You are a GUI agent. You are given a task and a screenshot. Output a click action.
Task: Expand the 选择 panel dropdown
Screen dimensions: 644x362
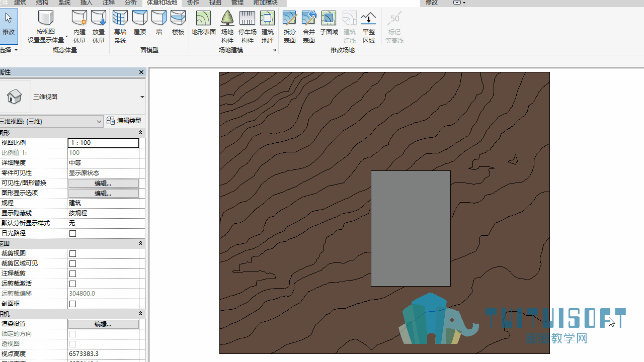[x=16, y=50]
